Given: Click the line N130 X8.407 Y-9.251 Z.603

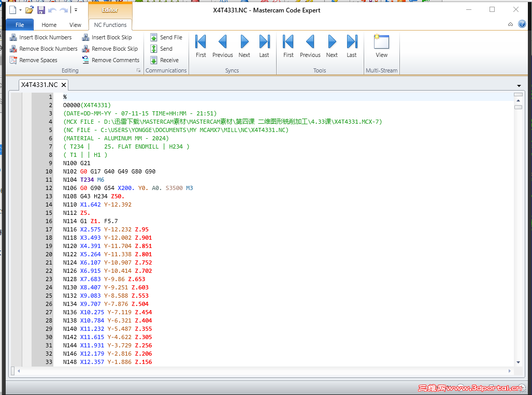Looking at the screenshot, I should (x=106, y=287).
